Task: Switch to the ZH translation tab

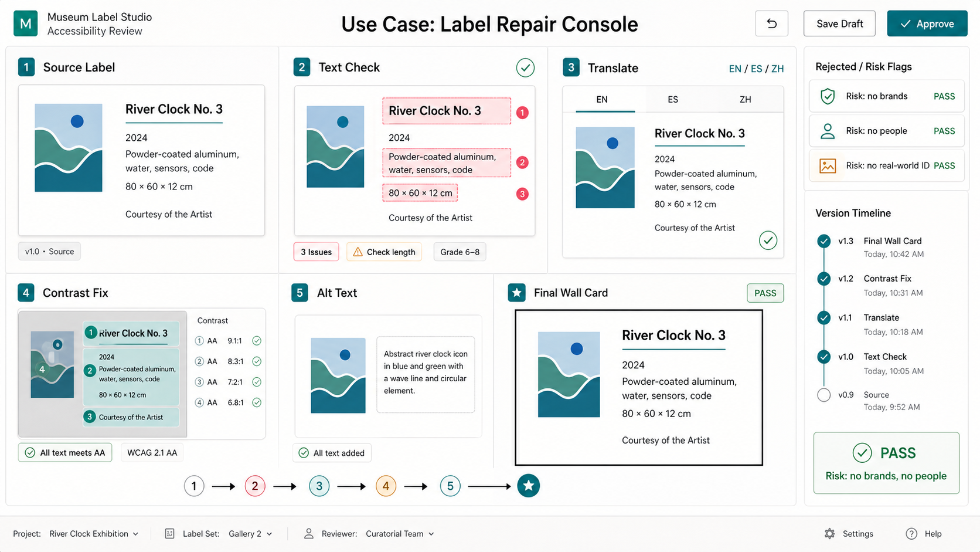Action: click(745, 100)
